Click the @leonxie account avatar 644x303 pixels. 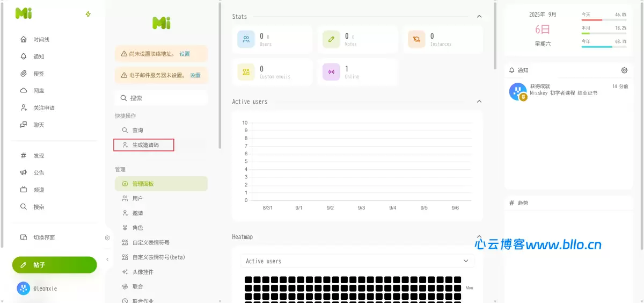[x=23, y=288]
